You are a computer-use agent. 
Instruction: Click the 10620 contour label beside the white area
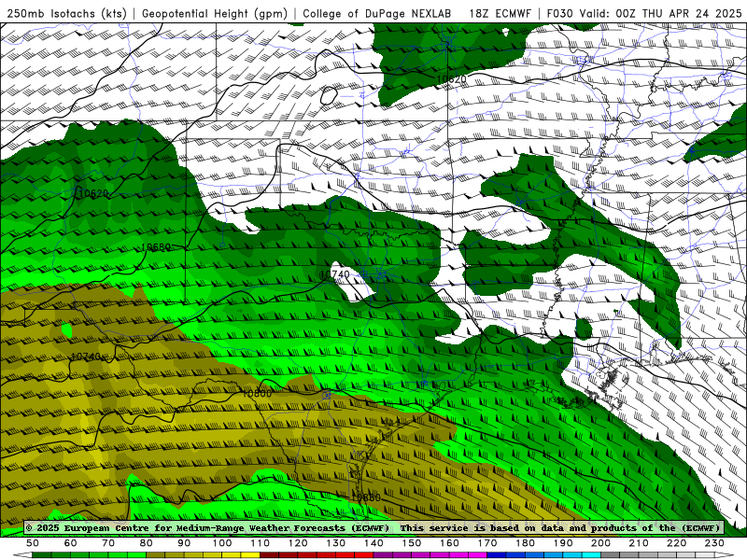[451, 79]
